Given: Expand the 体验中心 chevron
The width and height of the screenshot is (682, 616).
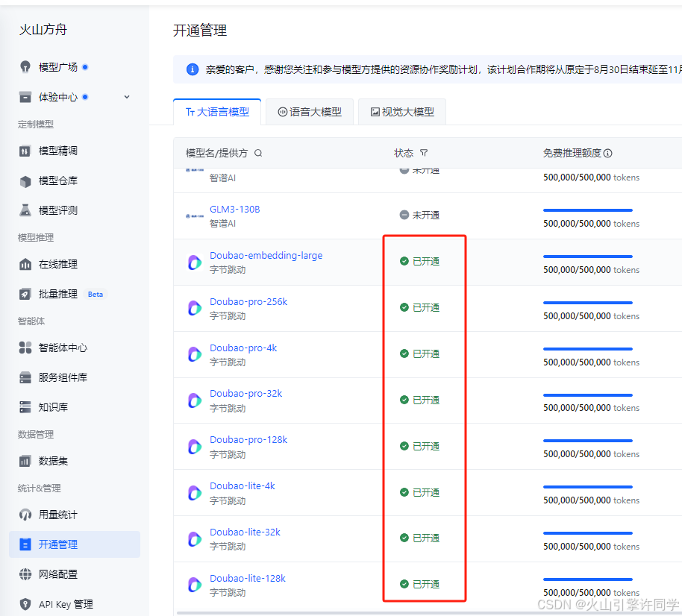Looking at the screenshot, I should point(127,97).
